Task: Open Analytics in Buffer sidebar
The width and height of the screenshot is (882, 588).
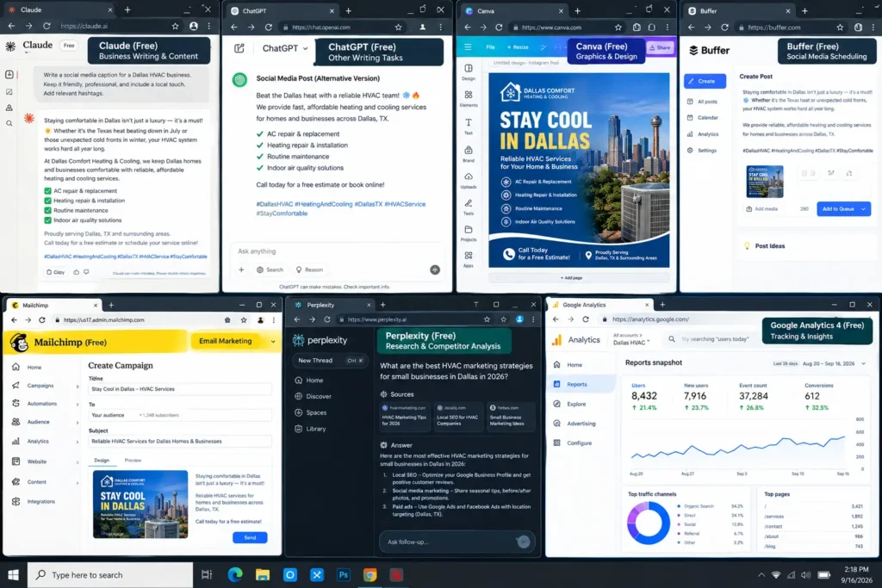Action: [x=703, y=134]
